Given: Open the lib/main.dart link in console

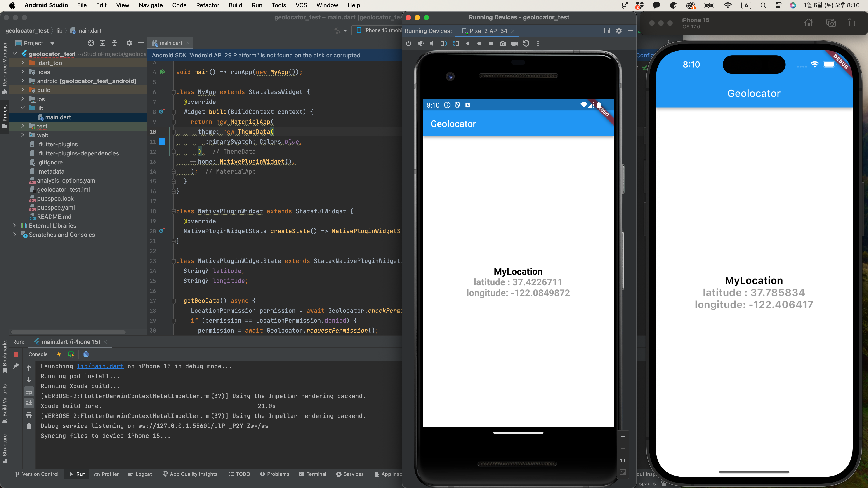Looking at the screenshot, I should click(x=100, y=366).
